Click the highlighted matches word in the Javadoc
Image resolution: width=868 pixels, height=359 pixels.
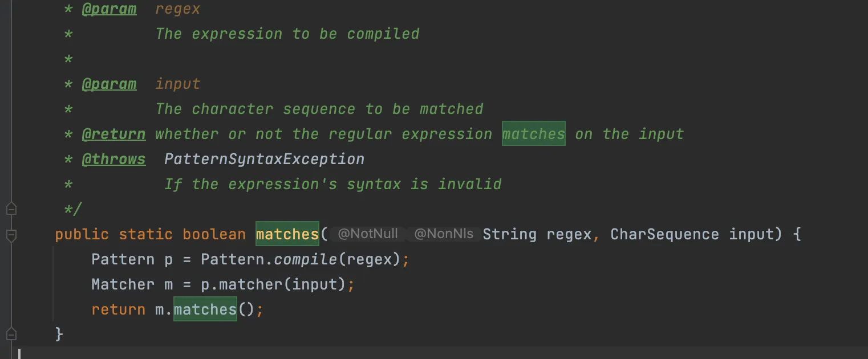[533, 134]
